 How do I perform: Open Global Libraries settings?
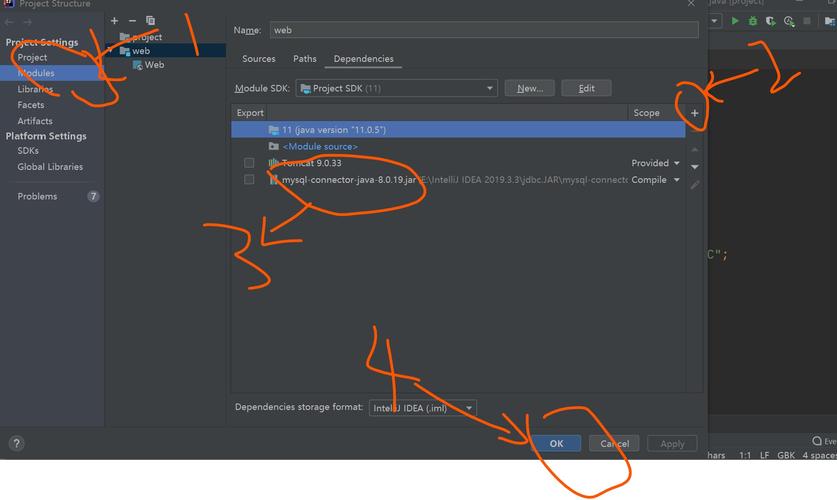click(x=50, y=167)
